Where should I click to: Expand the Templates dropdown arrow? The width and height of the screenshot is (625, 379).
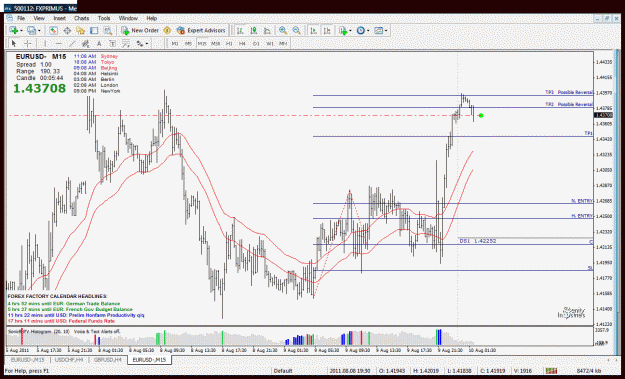click(386, 31)
